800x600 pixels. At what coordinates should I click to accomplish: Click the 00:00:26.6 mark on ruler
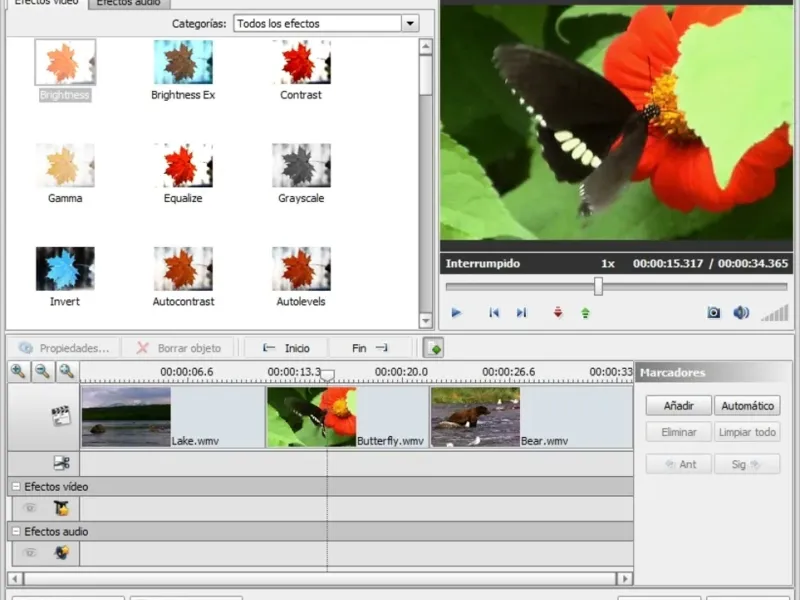point(509,372)
